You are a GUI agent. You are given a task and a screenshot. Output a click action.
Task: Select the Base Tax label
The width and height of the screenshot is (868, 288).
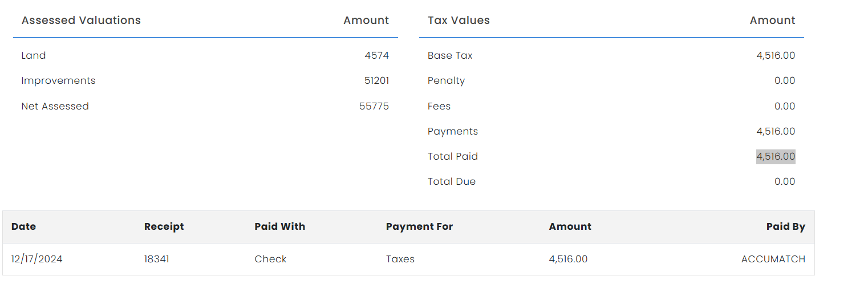point(450,55)
